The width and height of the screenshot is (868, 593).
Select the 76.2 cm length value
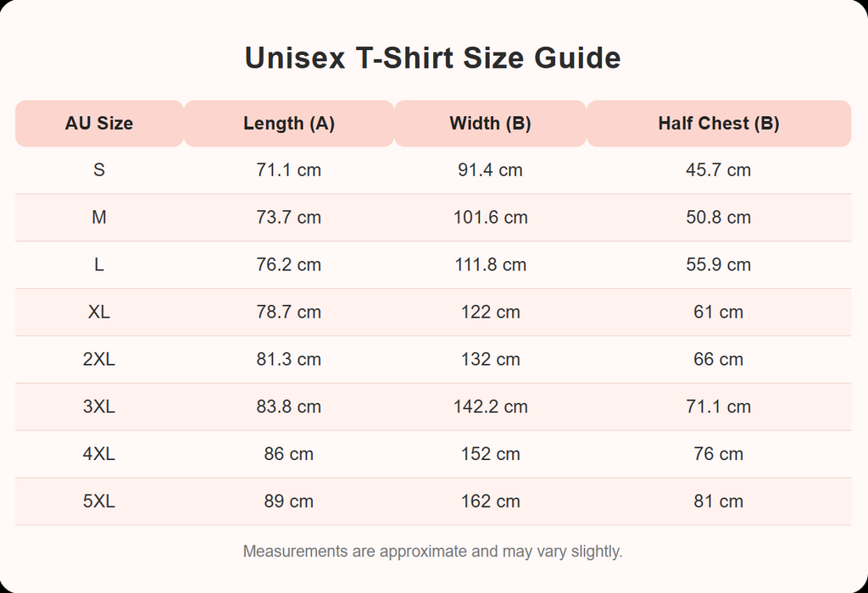289,265
